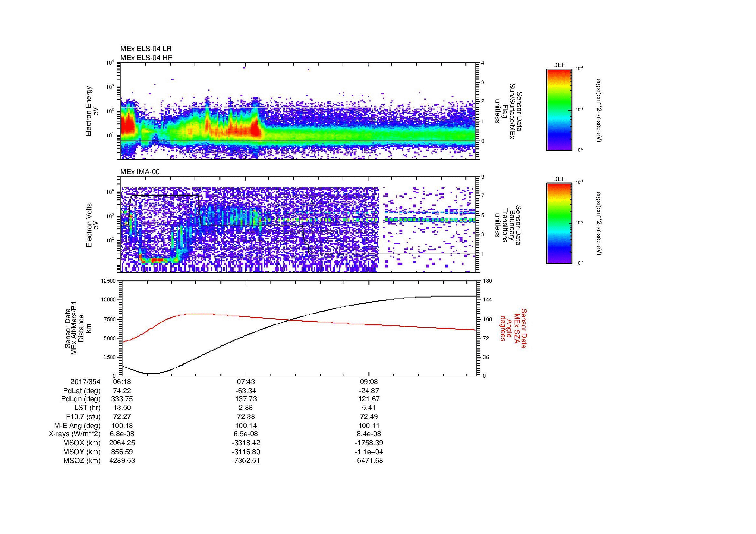Click the 'MEx ELS-04 LR' panel title
Image resolution: width=756 pixels, height=534 pixels.
(x=145, y=49)
